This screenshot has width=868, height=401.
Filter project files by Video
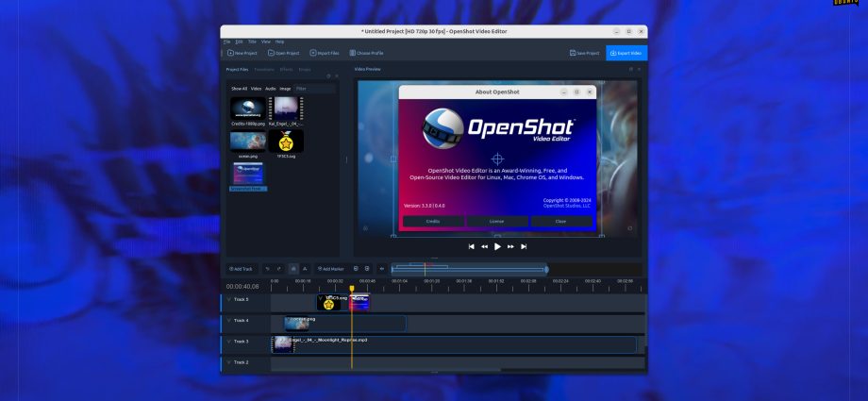[256, 89]
